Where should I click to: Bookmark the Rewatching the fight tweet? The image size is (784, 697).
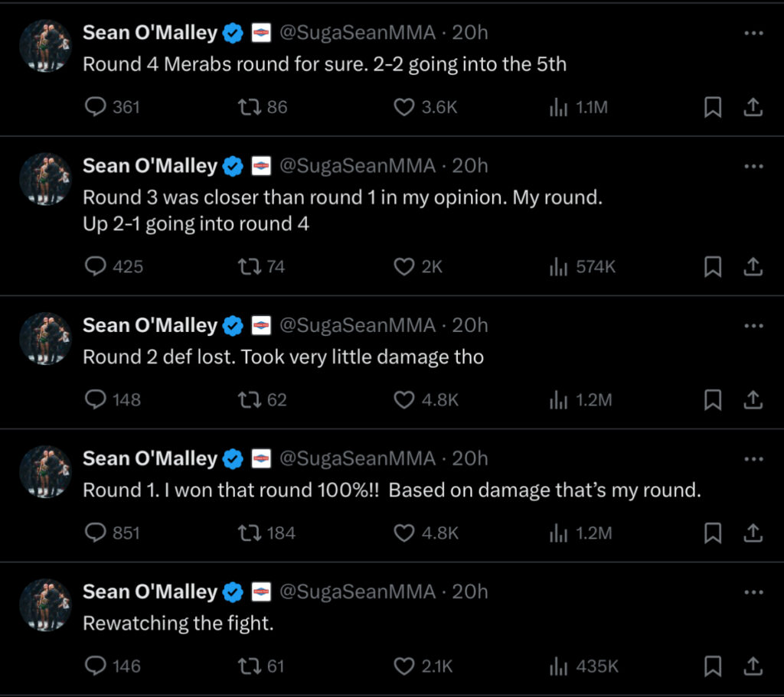click(713, 666)
